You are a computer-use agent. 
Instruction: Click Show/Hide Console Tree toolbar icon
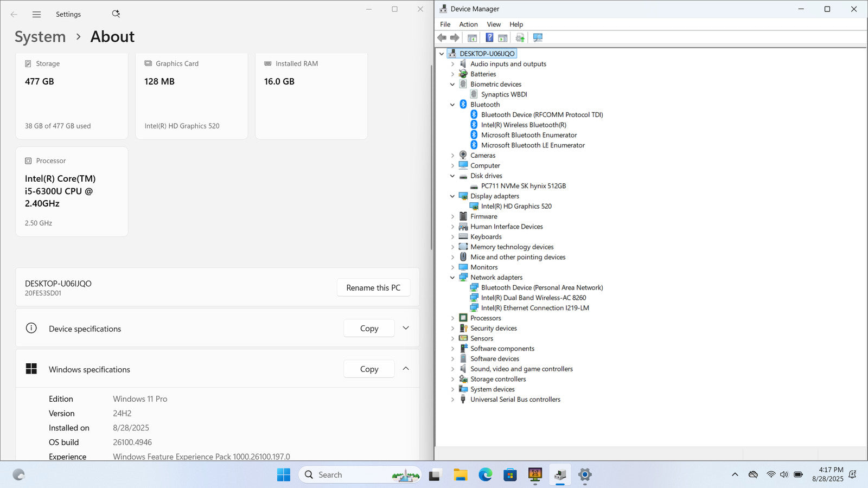tap(472, 37)
